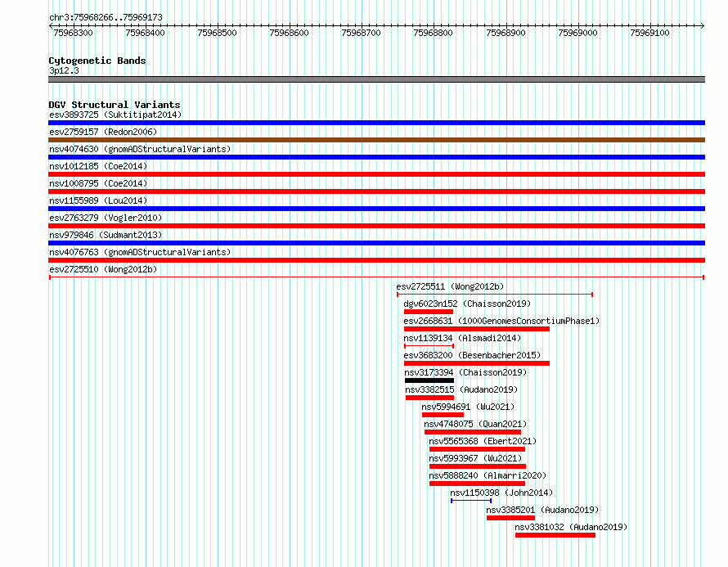
Task: Click ruler position 75968400
Action: 146,33
